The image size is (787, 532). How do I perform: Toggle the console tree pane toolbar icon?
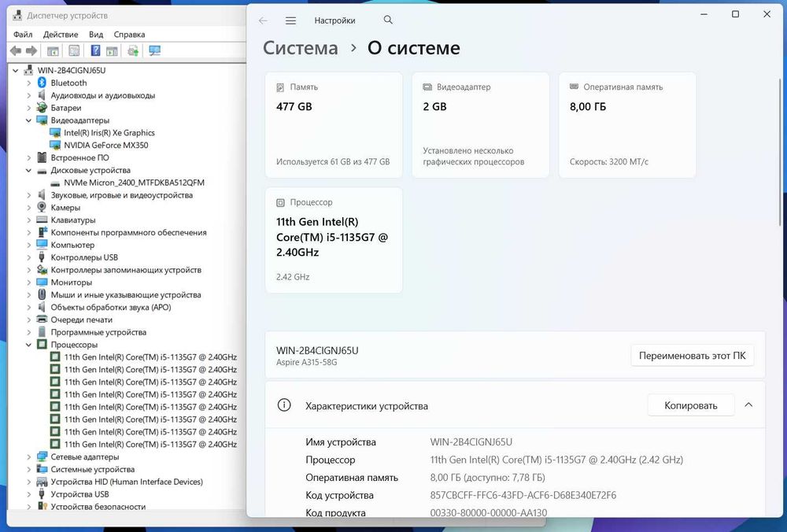pyautogui.click(x=53, y=50)
